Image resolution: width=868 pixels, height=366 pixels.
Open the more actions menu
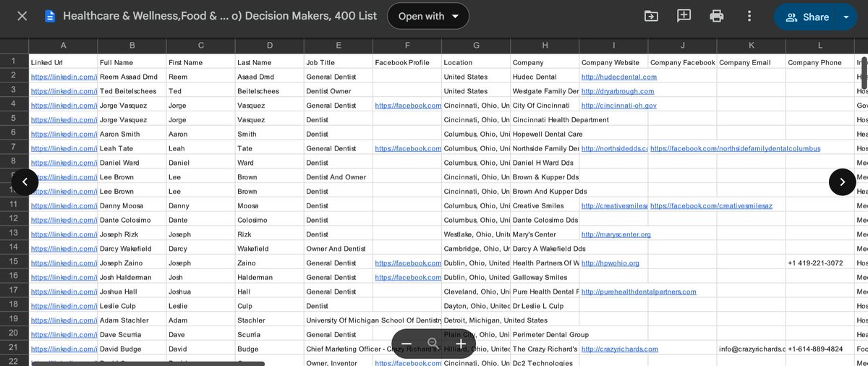point(749,16)
